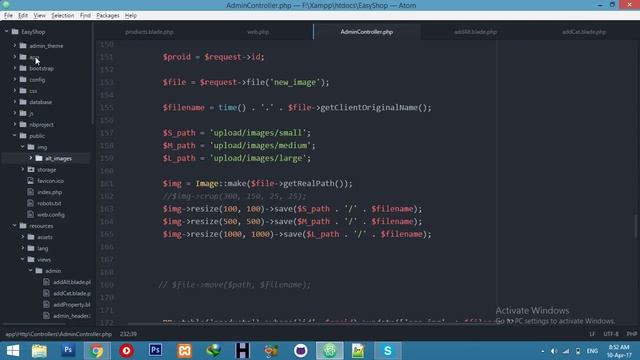
Task: Expand the lang folder
Action: pos(23,248)
